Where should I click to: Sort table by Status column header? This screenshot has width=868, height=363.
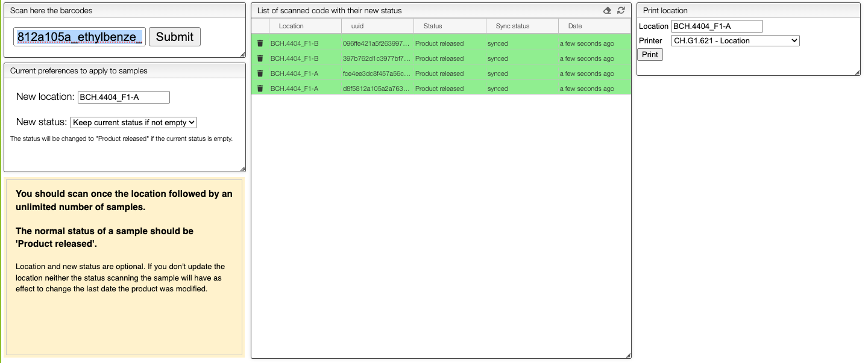[450, 26]
